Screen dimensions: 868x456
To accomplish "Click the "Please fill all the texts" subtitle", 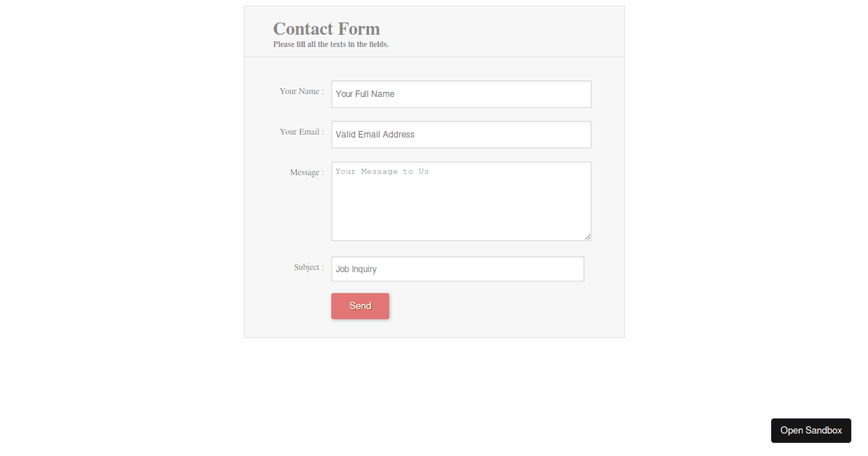I will (331, 45).
